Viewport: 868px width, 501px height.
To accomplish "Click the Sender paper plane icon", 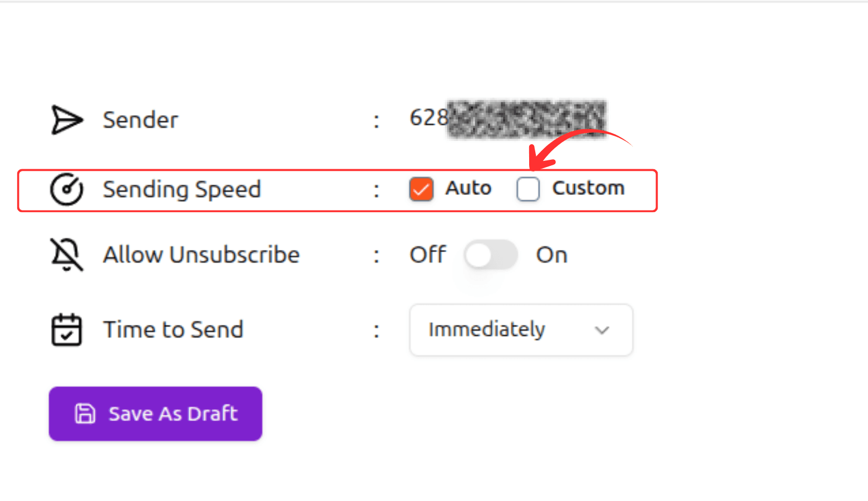I will point(67,120).
